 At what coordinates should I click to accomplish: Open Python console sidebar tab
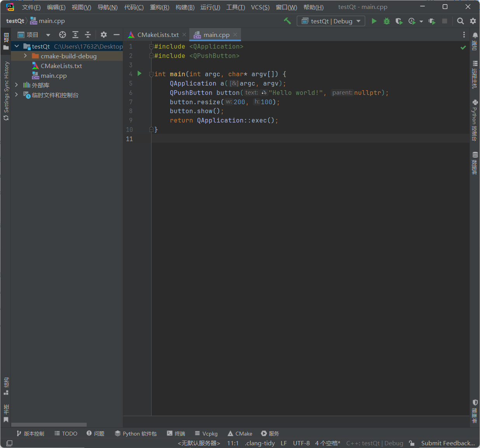click(475, 120)
